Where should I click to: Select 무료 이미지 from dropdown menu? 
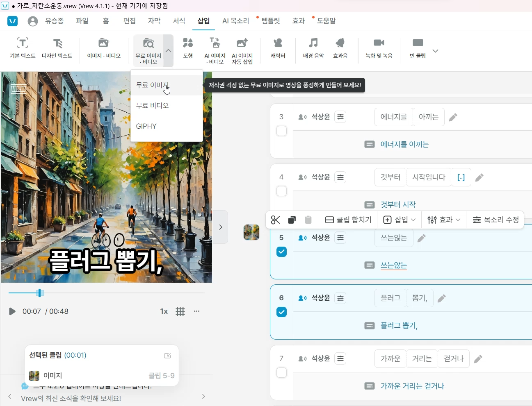coord(167,85)
